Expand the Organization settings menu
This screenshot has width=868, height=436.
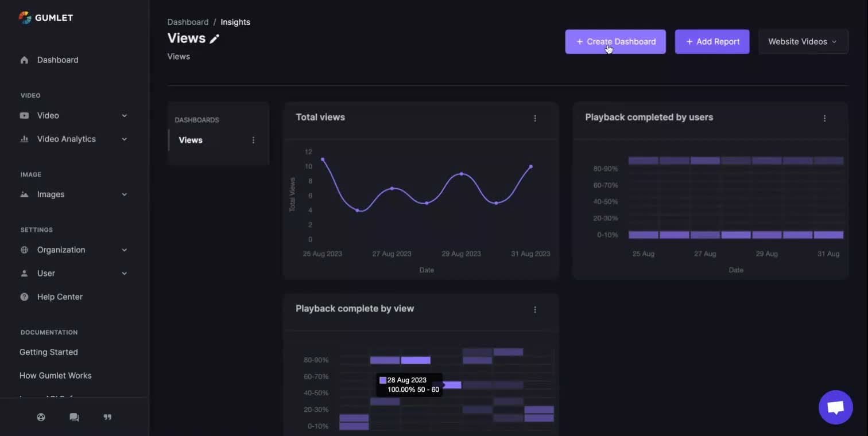pyautogui.click(x=73, y=250)
